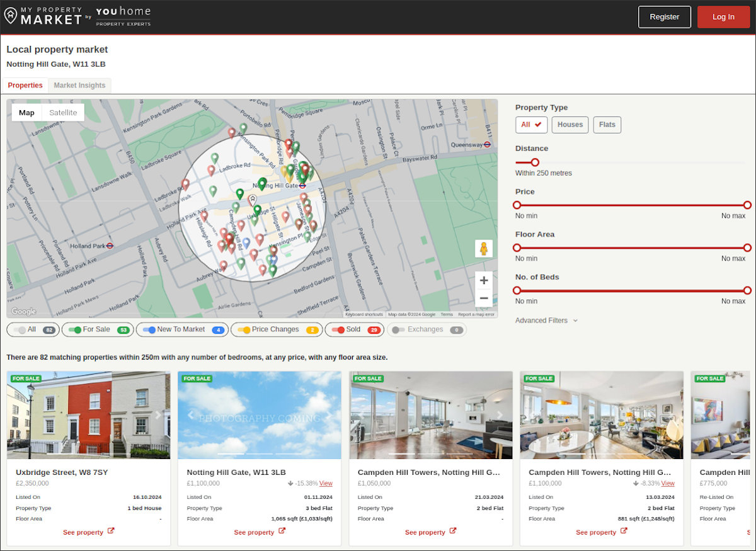Switch to the Properties tab
The width and height of the screenshot is (756, 551).
point(25,85)
